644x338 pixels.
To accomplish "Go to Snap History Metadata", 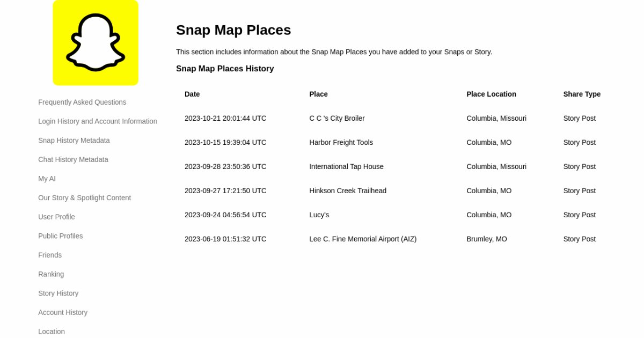I will pos(74,141).
